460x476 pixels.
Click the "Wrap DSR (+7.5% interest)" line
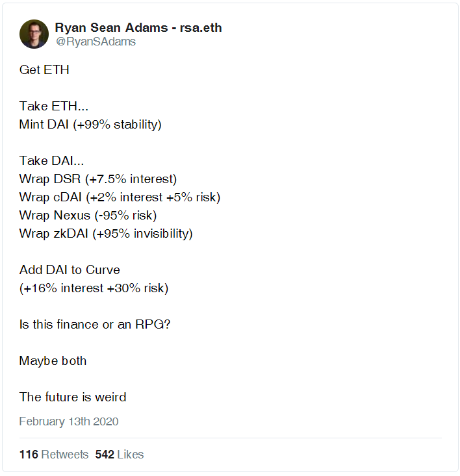point(97,179)
